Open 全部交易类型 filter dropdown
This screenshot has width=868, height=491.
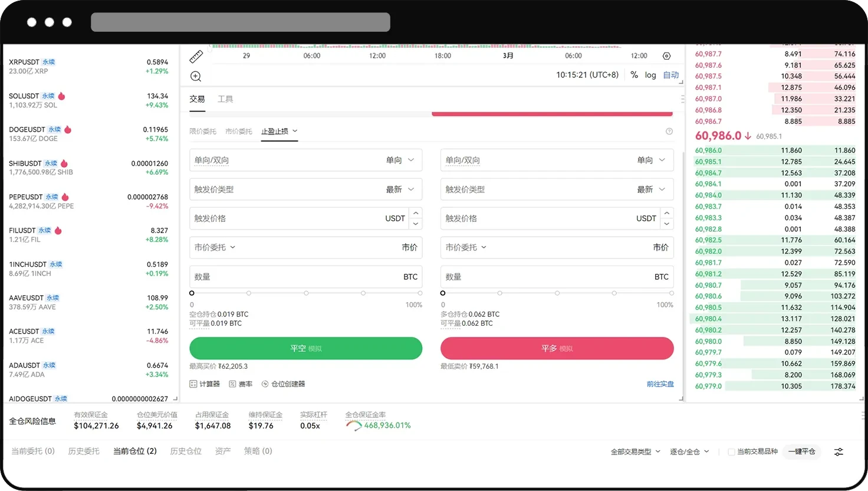[x=635, y=452]
